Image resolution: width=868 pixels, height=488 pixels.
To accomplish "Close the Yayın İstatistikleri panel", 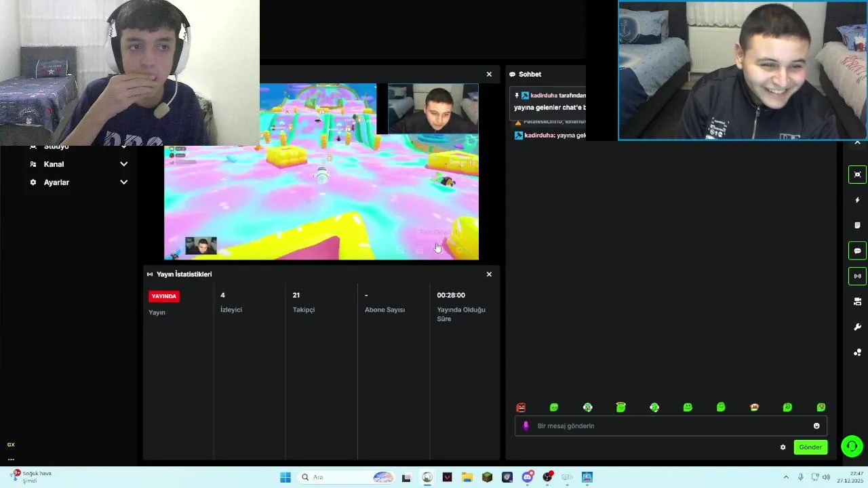I will coord(489,274).
